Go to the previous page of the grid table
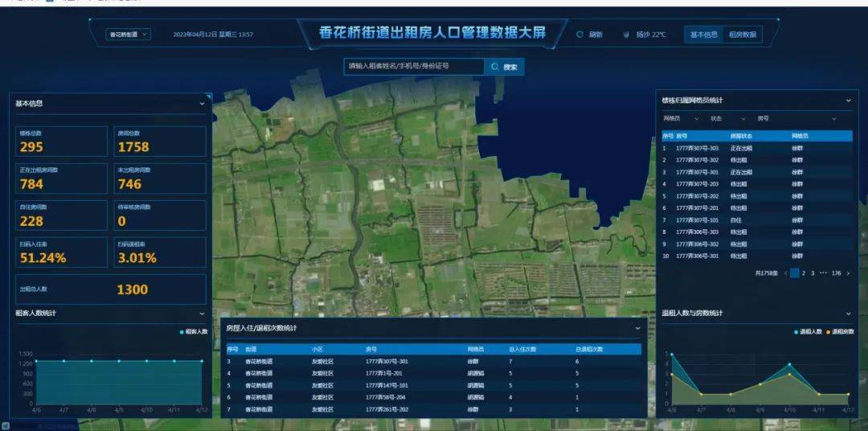 (785, 273)
